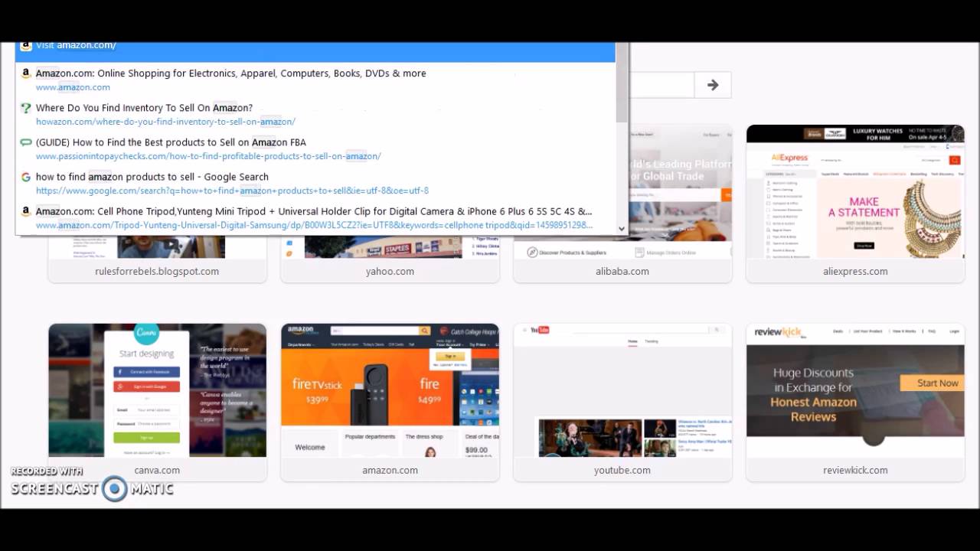Click the green question-mark favicon of howazon suggestion
Viewport: 980px width, 551px height.
pyautogui.click(x=26, y=108)
